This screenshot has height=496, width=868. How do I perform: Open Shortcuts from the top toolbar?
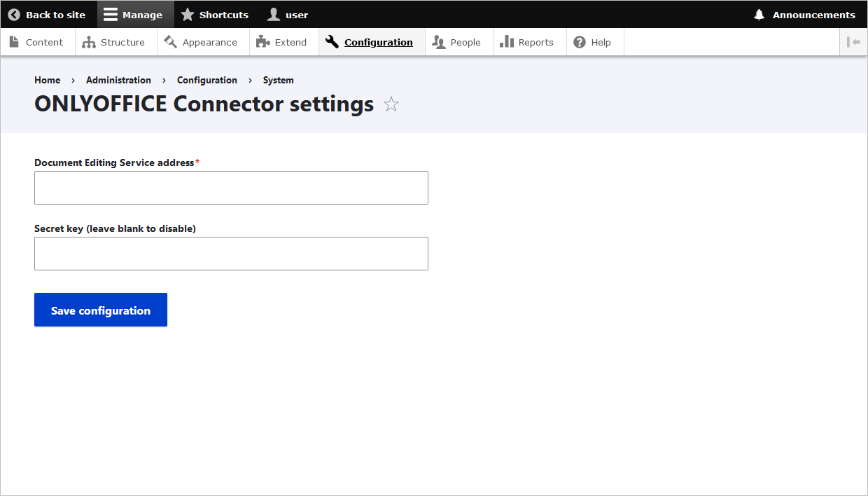tap(214, 15)
